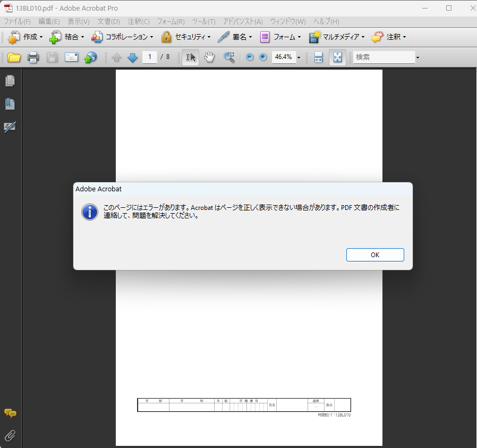Expand the 注釈 comment toolbar dropdown
This screenshot has height=448, width=477.
point(404,37)
